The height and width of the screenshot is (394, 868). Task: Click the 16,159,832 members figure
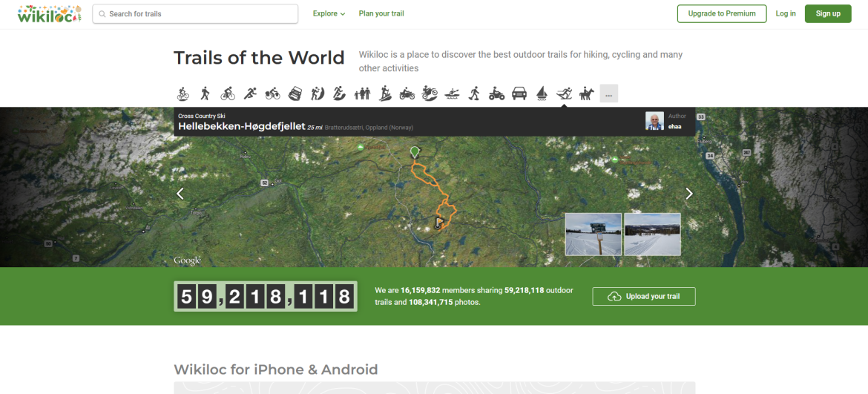coord(420,290)
